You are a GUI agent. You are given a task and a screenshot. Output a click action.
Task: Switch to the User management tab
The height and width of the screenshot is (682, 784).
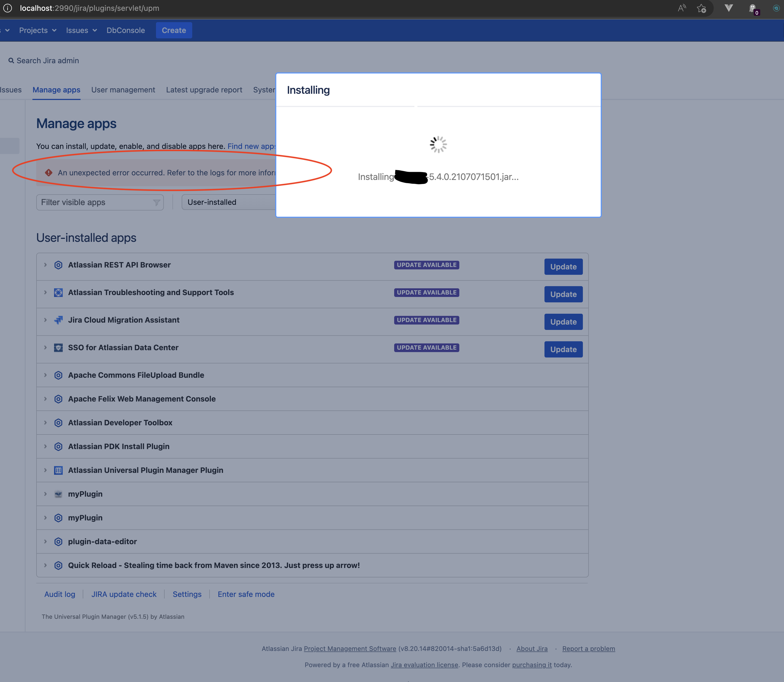(123, 90)
